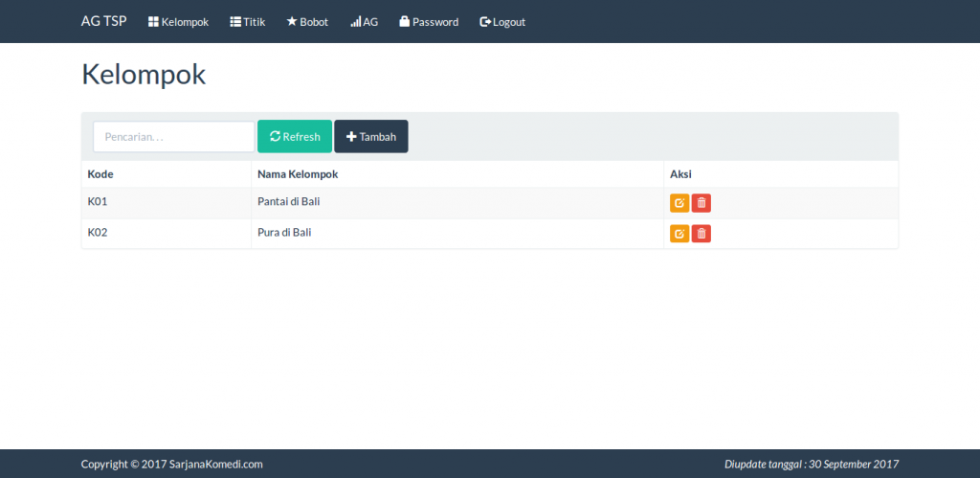Open the AG menu with chart icon
This screenshot has width=980, height=478.
point(365,22)
